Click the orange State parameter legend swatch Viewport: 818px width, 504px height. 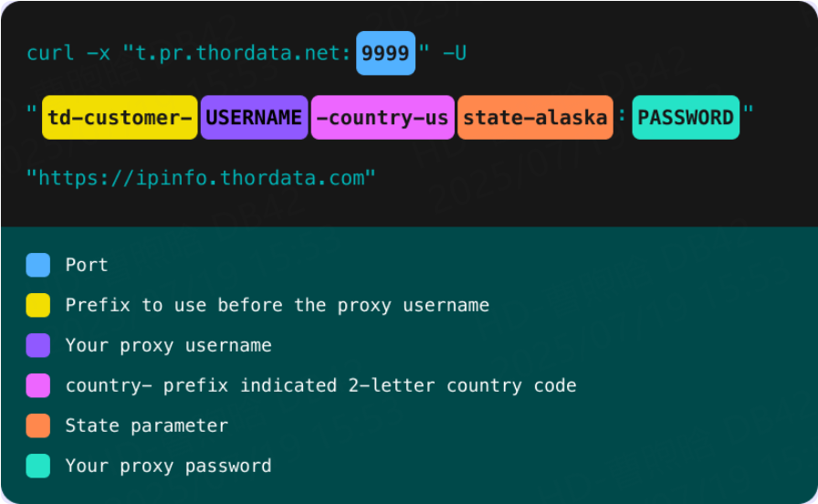pyautogui.click(x=38, y=425)
